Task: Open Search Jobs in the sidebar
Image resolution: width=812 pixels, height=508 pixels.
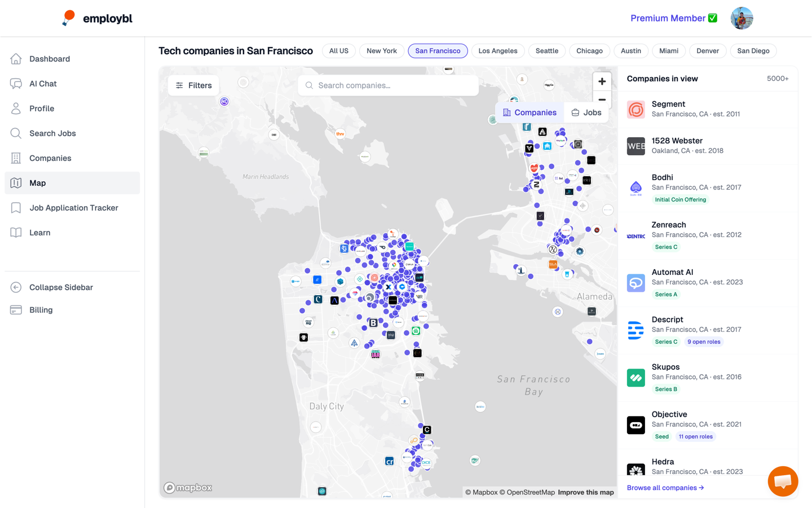Action: pyautogui.click(x=72, y=133)
